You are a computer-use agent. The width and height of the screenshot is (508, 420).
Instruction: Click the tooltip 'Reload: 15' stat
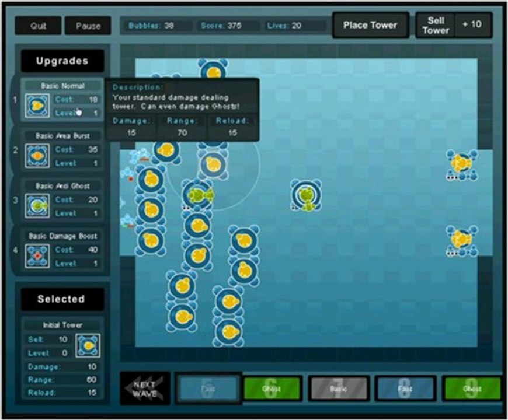(x=232, y=127)
